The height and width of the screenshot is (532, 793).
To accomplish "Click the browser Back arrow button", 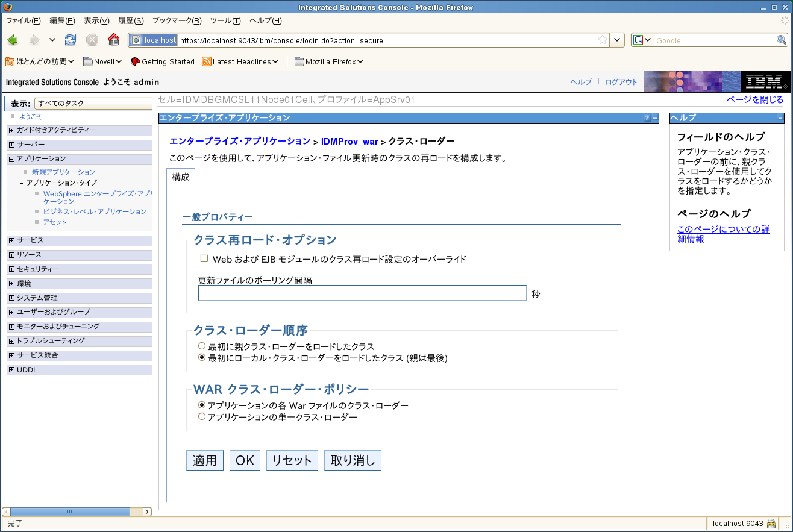I will 13,40.
